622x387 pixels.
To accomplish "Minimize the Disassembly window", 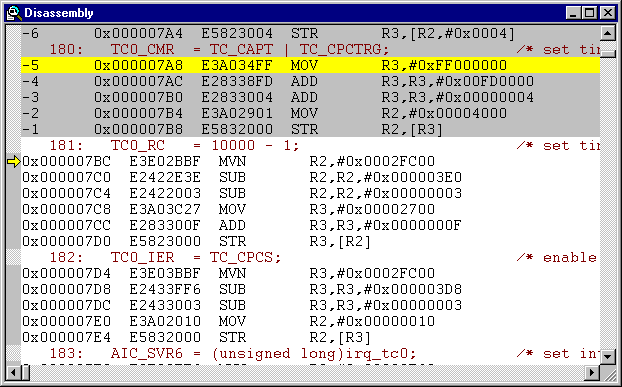I will (x=573, y=13).
